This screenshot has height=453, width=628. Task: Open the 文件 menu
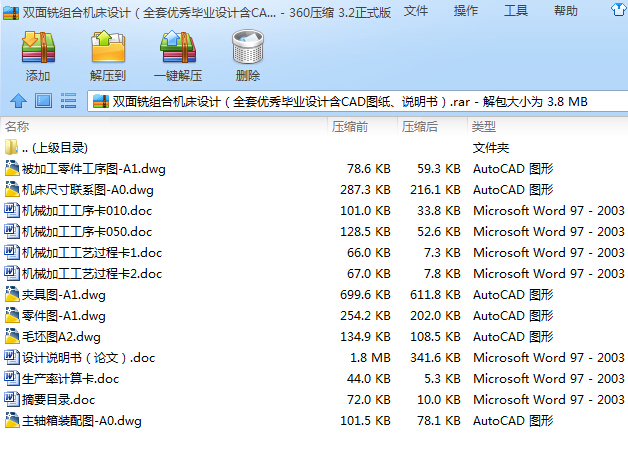pos(416,11)
